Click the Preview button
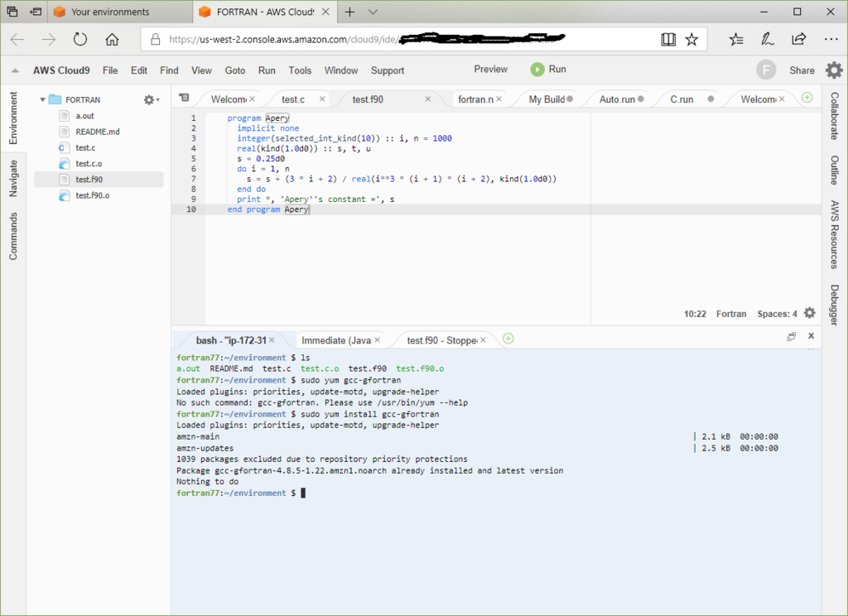 click(490, 70)
